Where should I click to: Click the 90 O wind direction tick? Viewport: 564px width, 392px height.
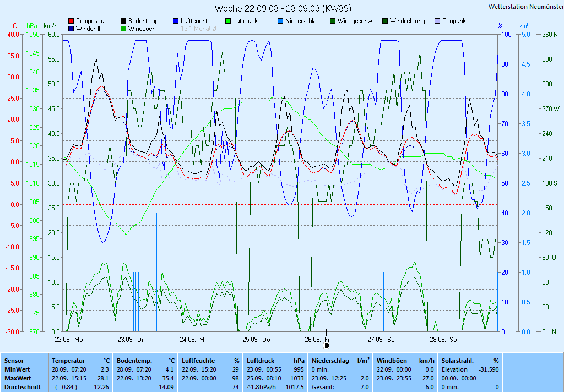point(549,258)
